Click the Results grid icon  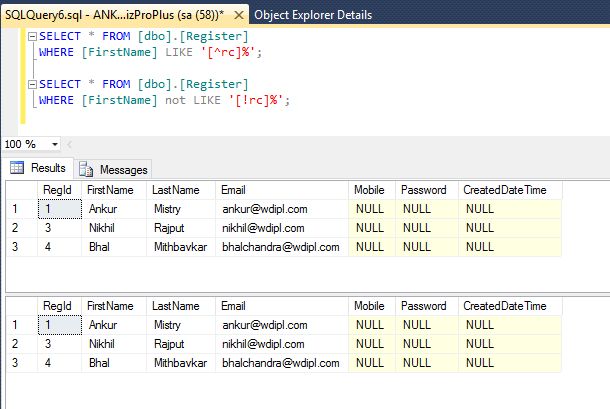17,168
